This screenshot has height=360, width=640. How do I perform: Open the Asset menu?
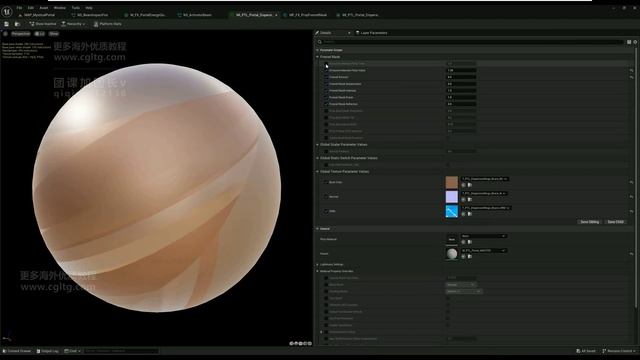click(x=44, y=8)
